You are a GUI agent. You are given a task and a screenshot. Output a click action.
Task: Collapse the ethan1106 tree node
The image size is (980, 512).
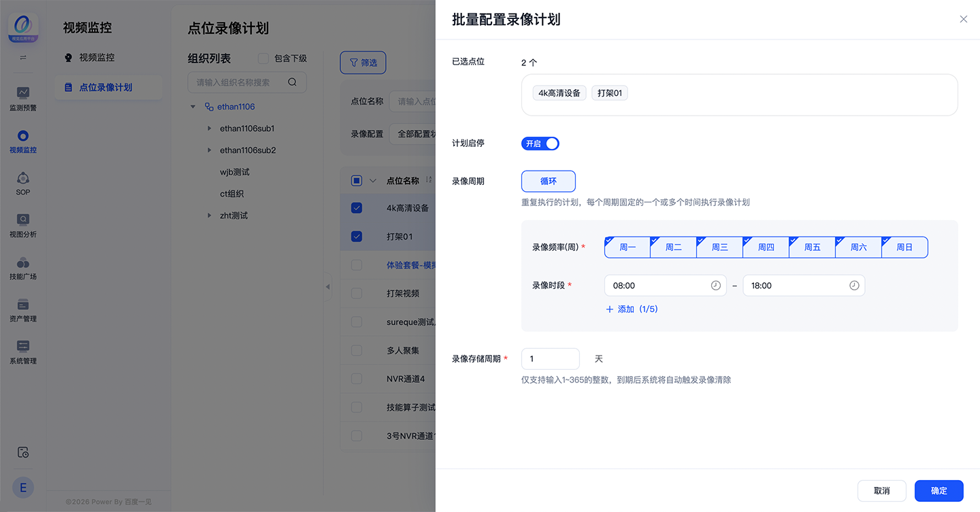click(x=193, y=107)
